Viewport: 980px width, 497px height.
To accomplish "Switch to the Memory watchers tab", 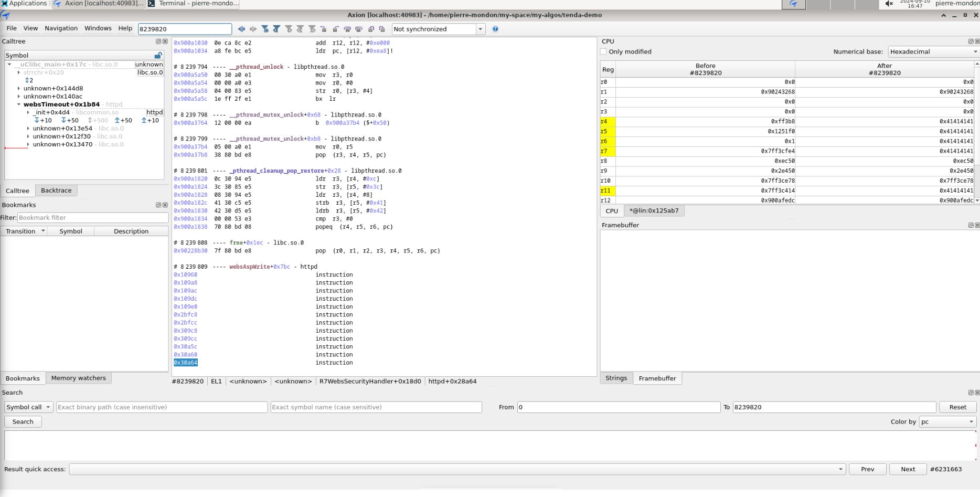I will (78, 378).
